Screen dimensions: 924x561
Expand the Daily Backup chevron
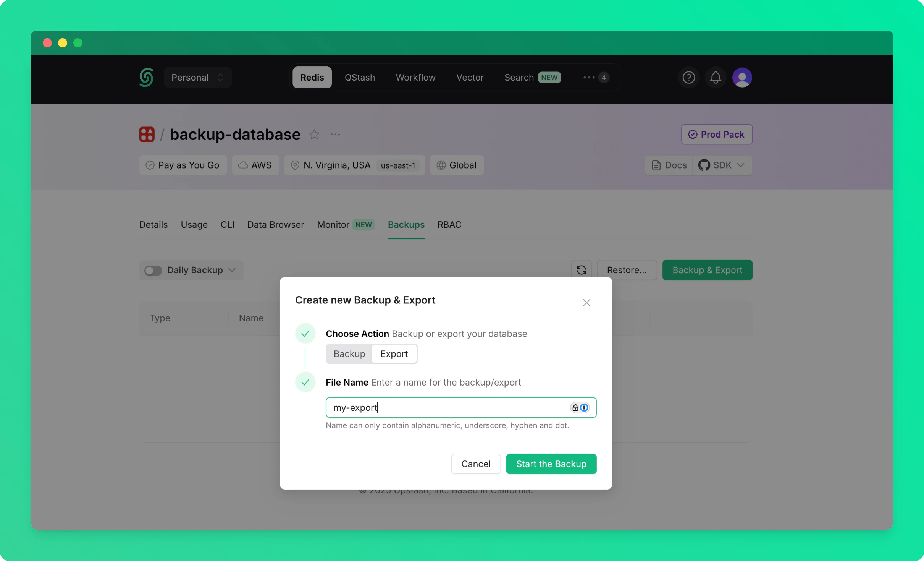click(232, 270)
